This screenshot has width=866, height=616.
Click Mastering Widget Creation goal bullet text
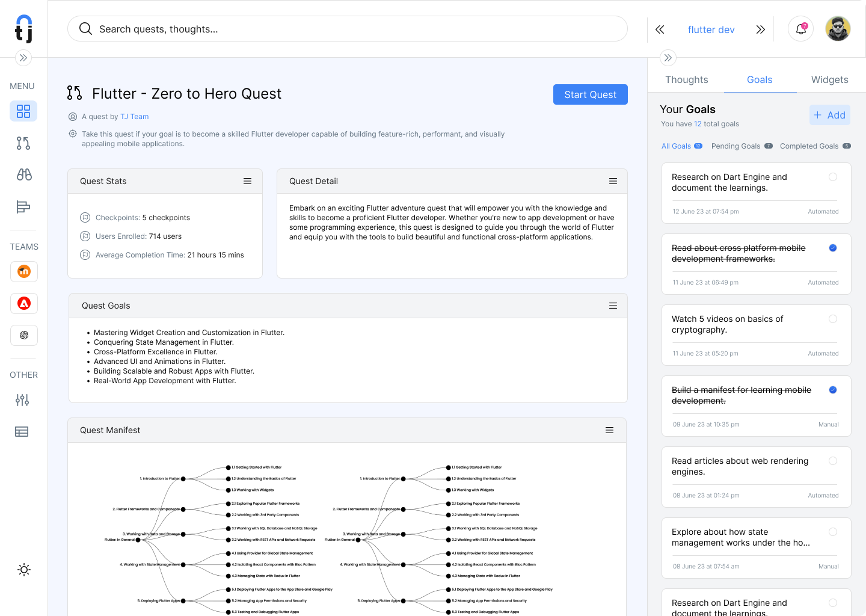(189, 333)
